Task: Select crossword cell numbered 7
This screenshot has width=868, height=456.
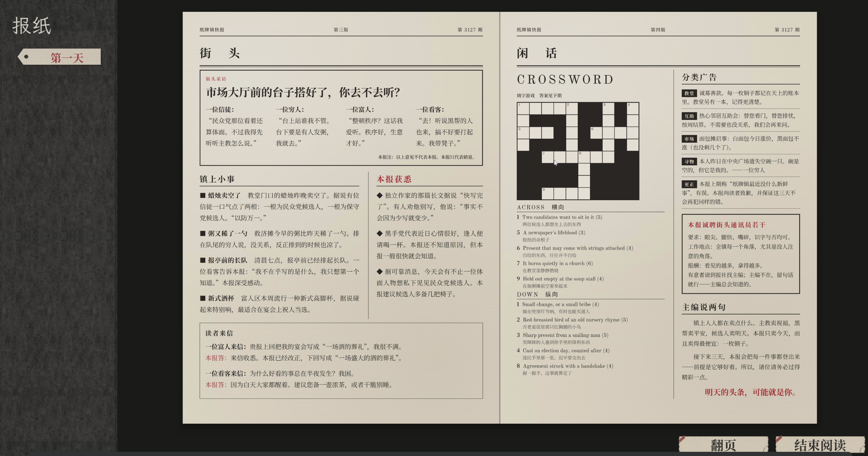Action: tap(548, 157)
